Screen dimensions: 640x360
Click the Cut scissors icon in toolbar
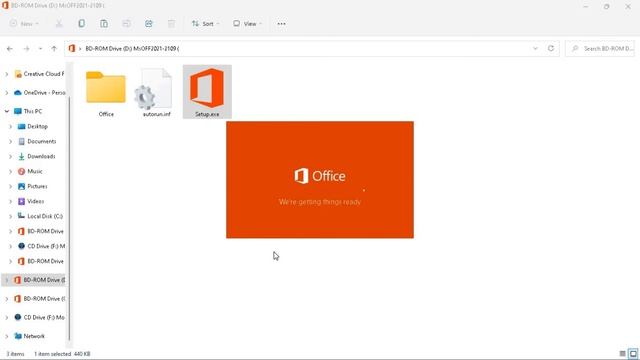pyautogui.click(x=59, y=24)
